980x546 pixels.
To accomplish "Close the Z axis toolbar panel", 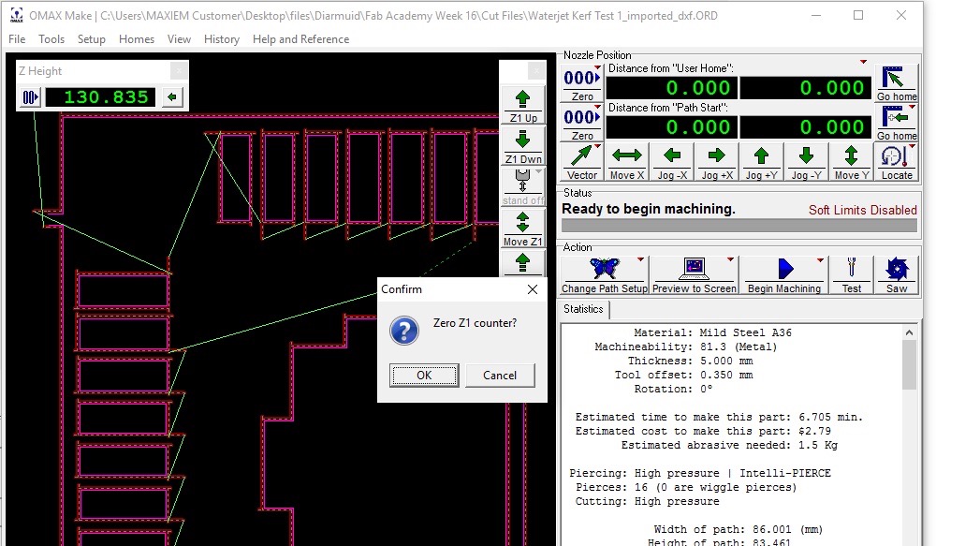I will [x=535, y=70].
